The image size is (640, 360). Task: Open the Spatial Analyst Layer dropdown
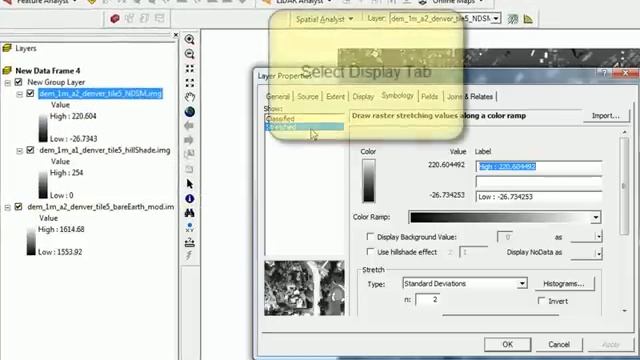tap(496, 18)
